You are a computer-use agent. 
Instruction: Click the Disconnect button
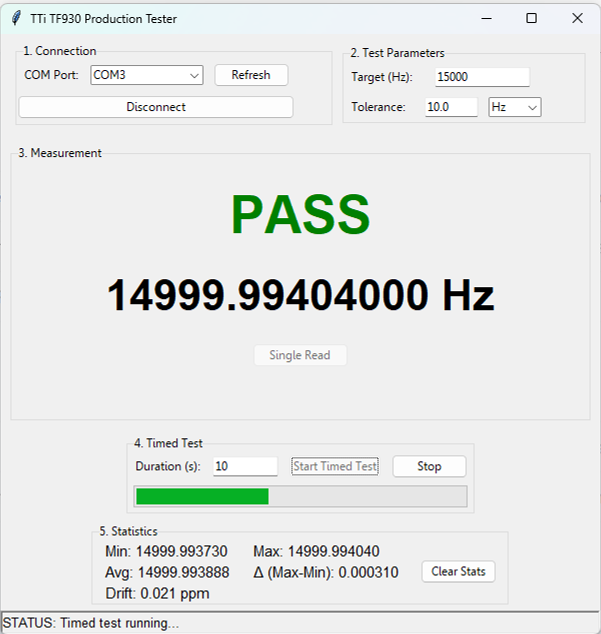coord(156,107)
